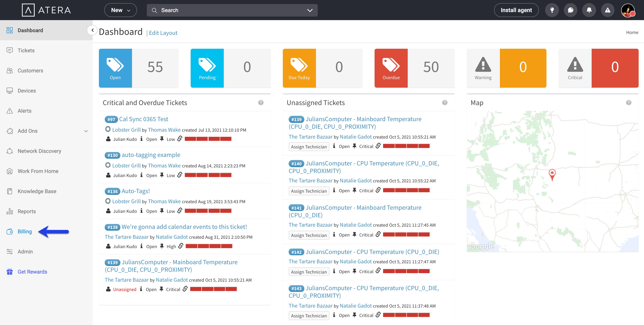
Task: Assign Technician for ticket #143
Action: [x=309, y=316]
